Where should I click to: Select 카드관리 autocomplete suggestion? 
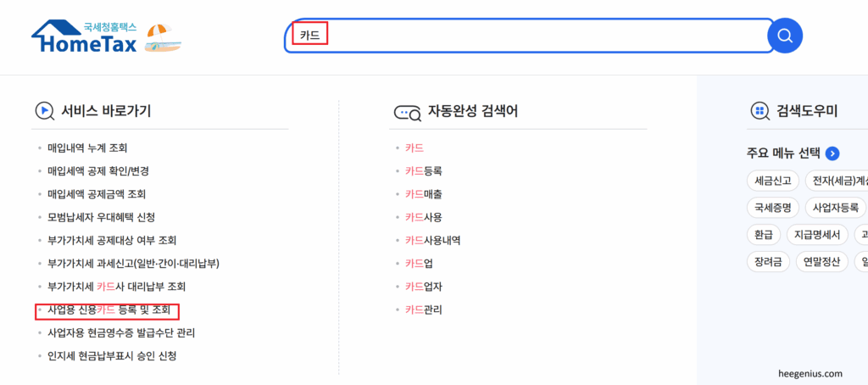pos(423,310)
